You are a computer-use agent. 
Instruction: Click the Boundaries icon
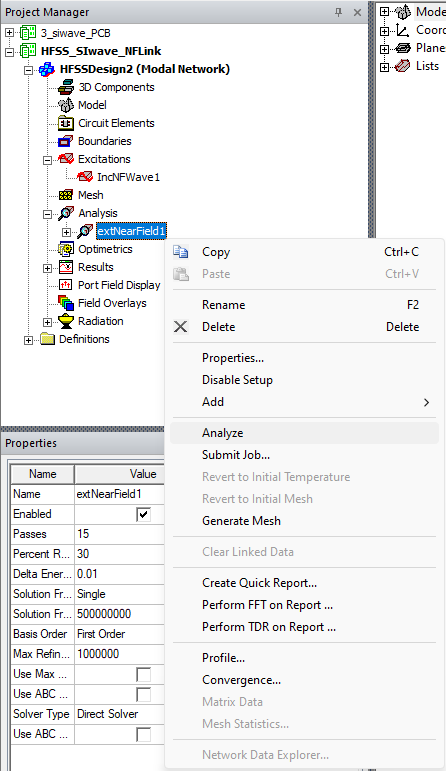click(66, 141)
